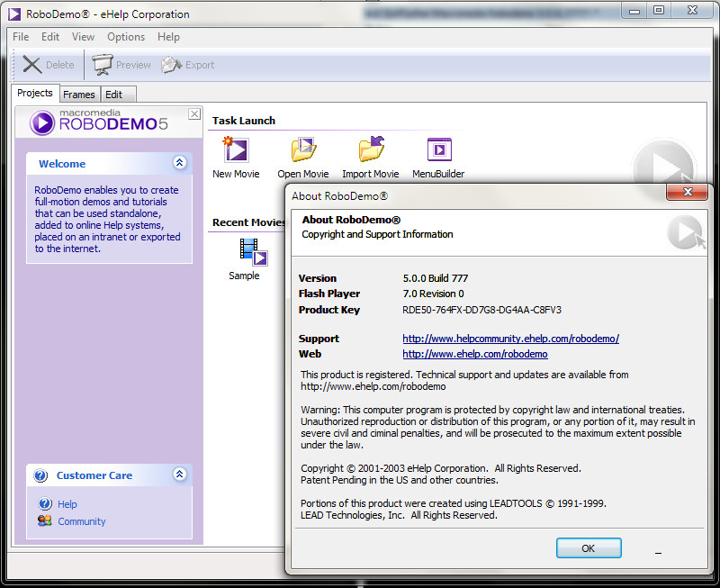The image size is (720, 588).
Task: Open the File menu
Action: [21, 37]
